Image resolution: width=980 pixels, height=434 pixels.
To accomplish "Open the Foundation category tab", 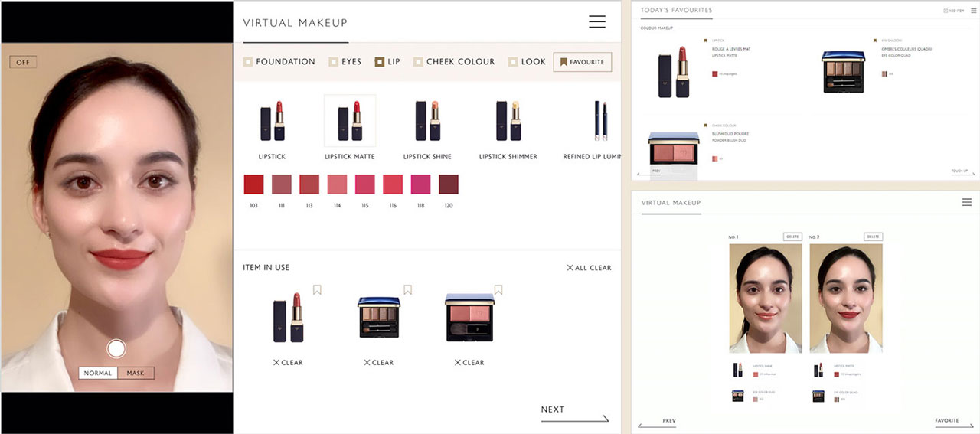I will pyautogui.click(x=279, y=62).
